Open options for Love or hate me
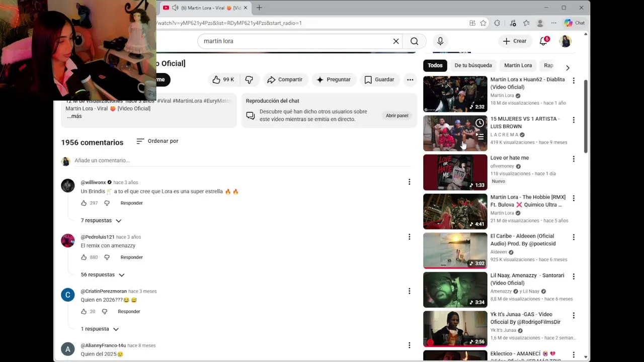The width and height of the screenshot is (644, 362). click(574, 159)
